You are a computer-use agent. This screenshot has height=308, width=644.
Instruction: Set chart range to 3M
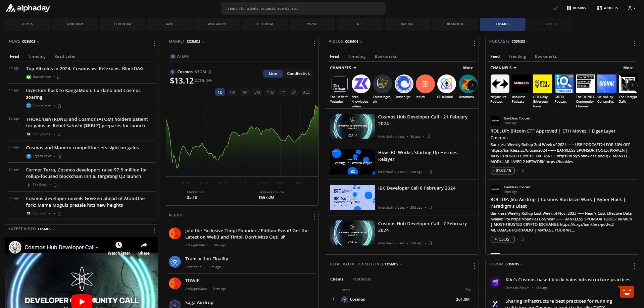(257, 92)
